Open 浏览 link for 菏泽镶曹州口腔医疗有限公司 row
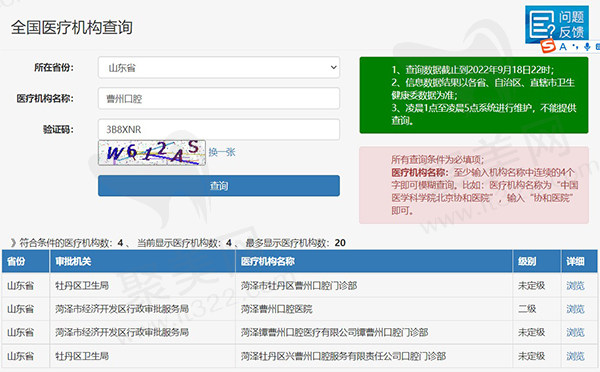This screenshot has height=372, width=600. 576,332
